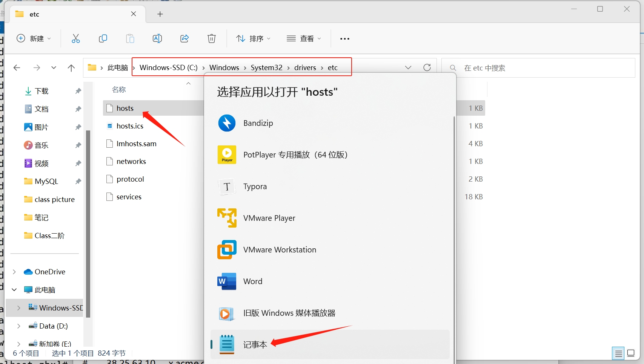The height and width of the screenshot is (364, 644).
Task: Select 记事本 to open hosts
Action: 330,344
